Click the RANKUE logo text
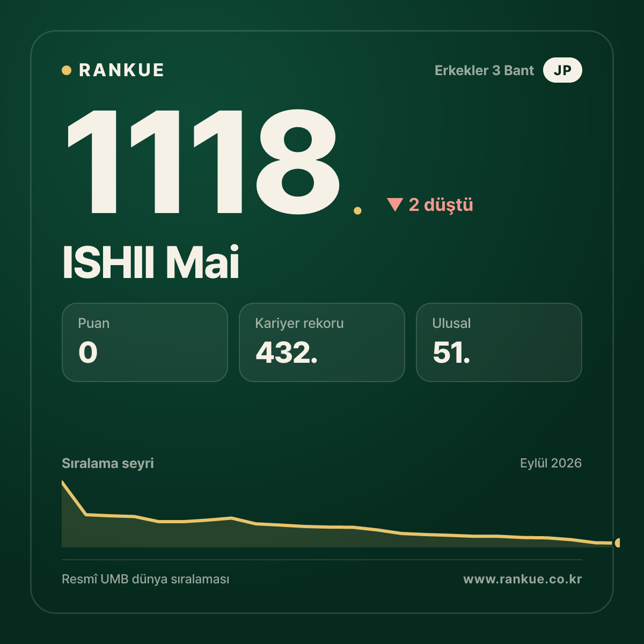The height and width of the screenshot is (644, 644). coord(121,70)
